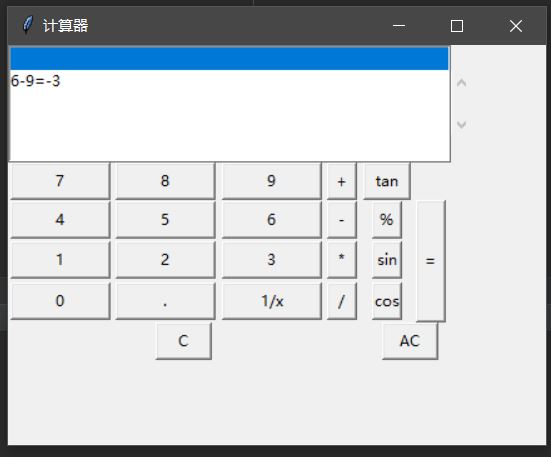Click the tan function button
The height and width of the screenshot is (457, 551).
click(x=387, y=181)
